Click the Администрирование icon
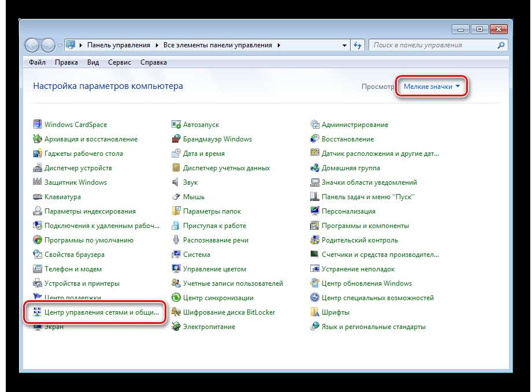The width and height of the screenshot is (532, 392). point(315,125)
